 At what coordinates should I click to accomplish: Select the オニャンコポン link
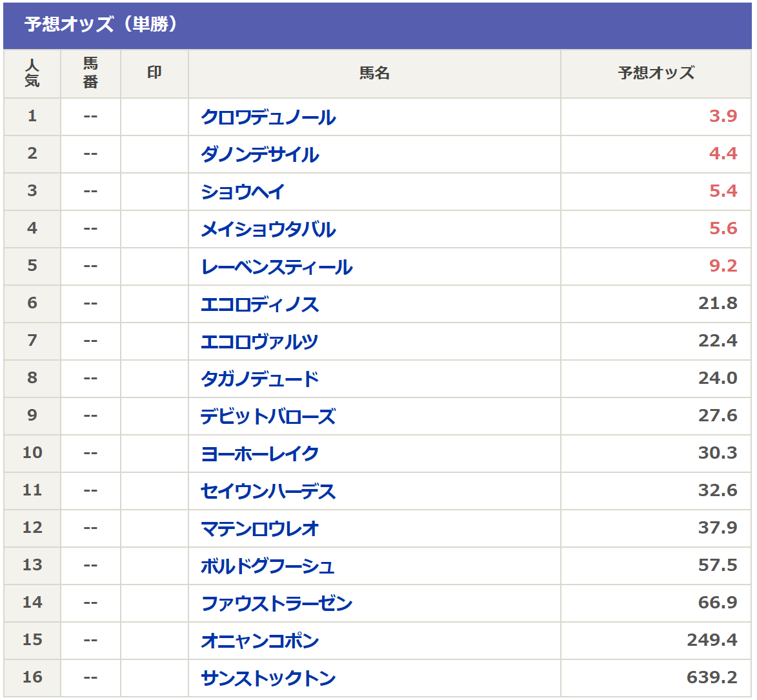[259, 641]
